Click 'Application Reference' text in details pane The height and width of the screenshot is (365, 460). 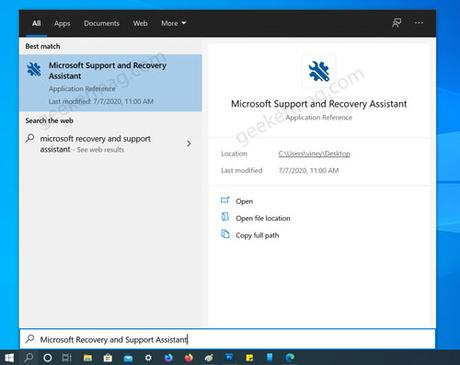click(x=319, y=117)
